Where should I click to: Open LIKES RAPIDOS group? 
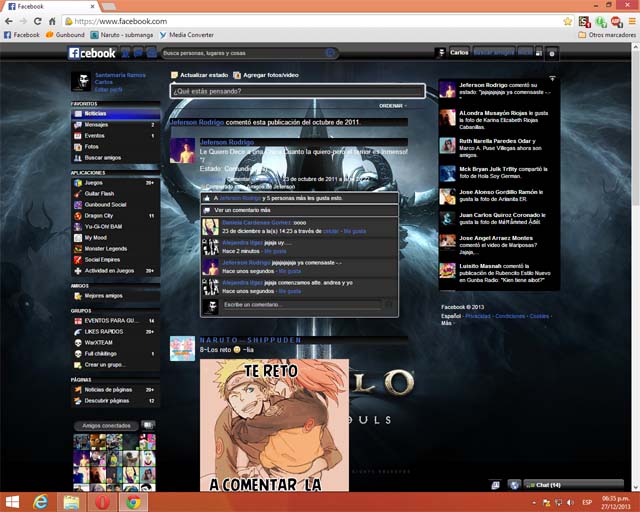click(115, 332)
